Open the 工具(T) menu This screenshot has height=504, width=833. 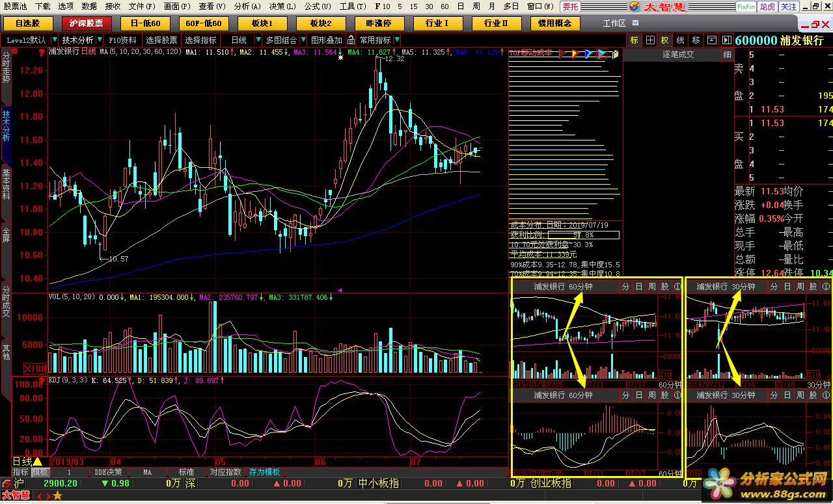tap(352, 7)
